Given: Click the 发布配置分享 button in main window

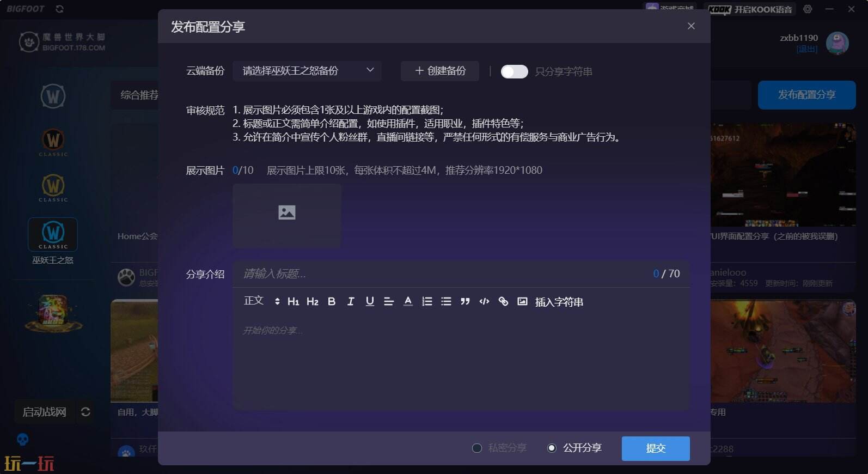Looking at the screenshot, I should coord(806,95).
